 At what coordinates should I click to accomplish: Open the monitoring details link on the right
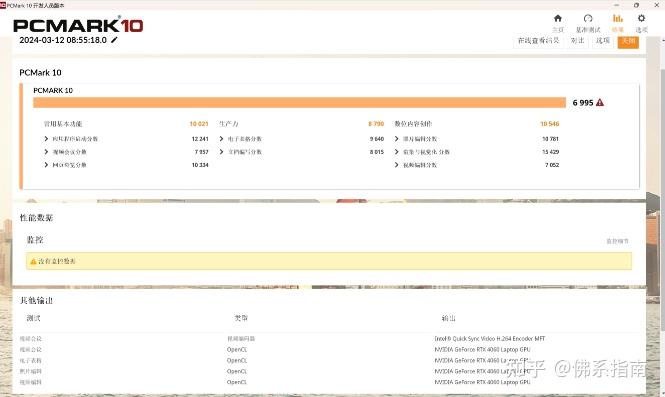(617, 241)
